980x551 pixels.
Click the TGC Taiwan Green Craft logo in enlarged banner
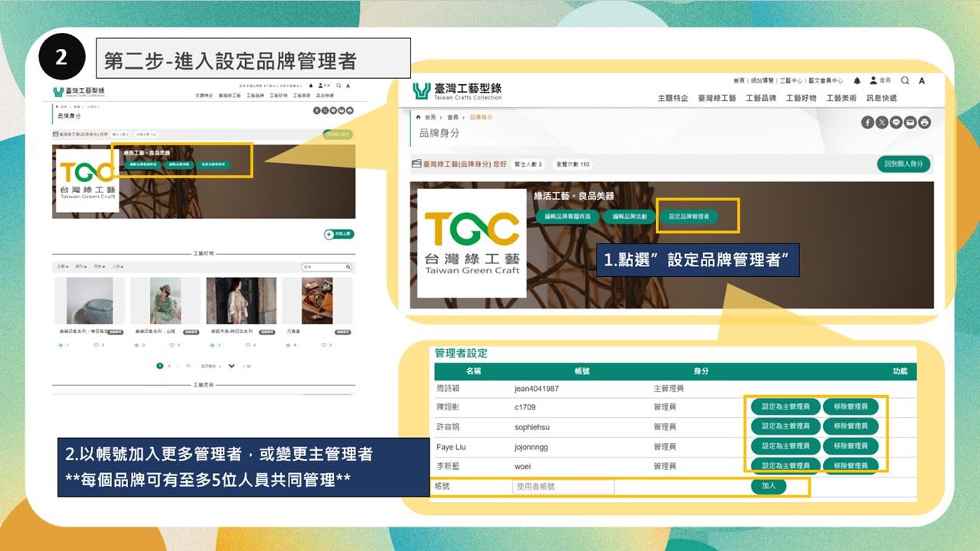472,243
